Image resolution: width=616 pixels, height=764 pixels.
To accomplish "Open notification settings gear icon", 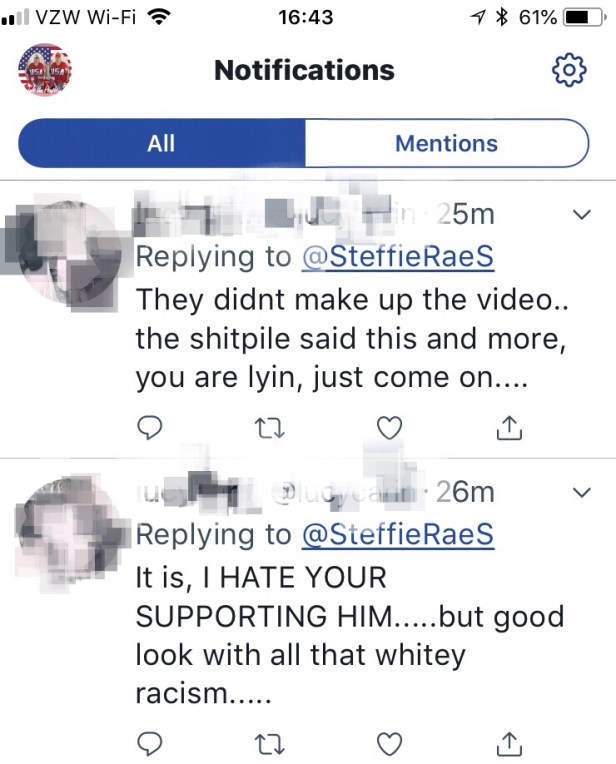I will [x=569, y=71].
